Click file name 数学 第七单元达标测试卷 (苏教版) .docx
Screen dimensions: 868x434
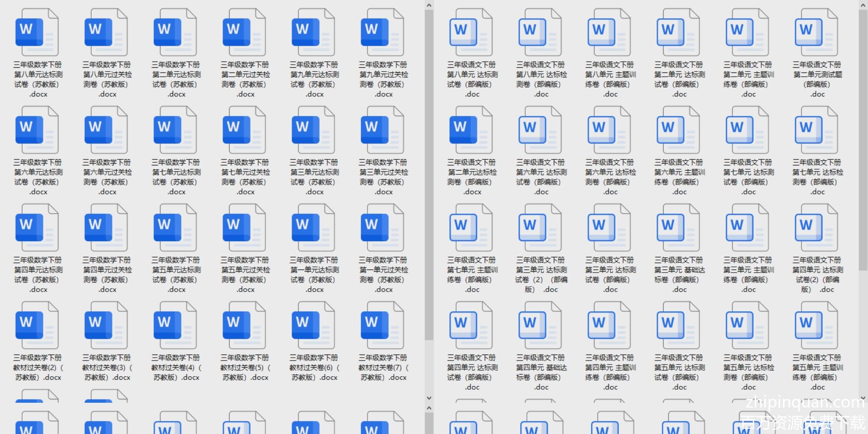(x=176, y=177)
